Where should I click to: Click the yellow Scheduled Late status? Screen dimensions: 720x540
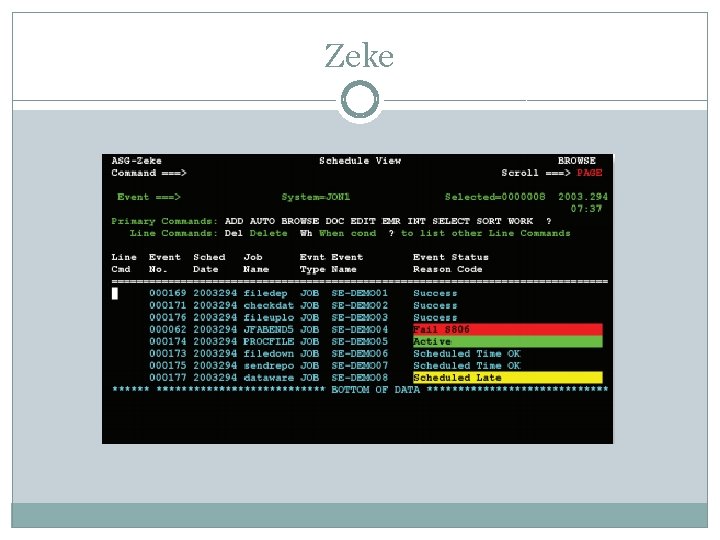click(507, 377)
